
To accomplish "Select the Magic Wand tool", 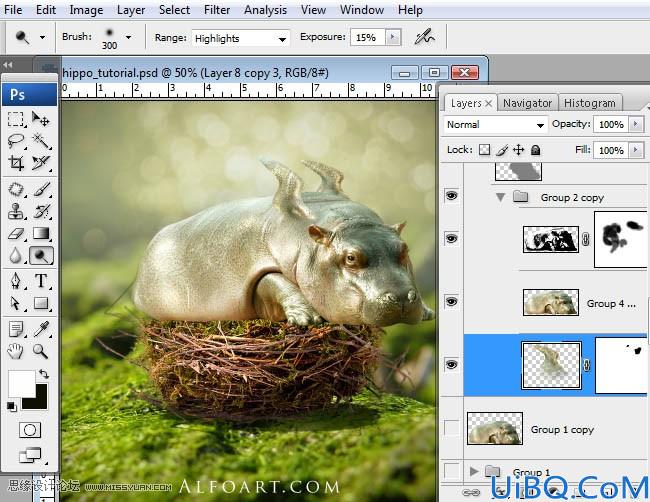I will tap(41, 141).
